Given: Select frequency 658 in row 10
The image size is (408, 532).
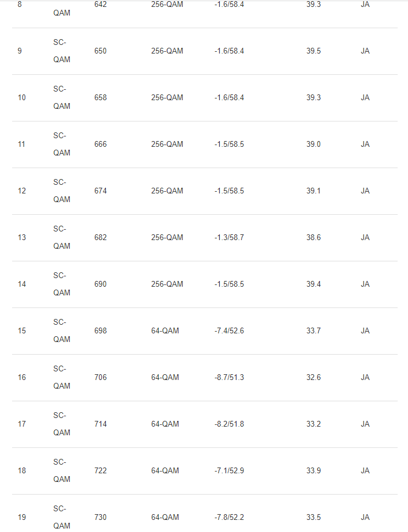Looking at the screenshot, I should coord(100,98).
